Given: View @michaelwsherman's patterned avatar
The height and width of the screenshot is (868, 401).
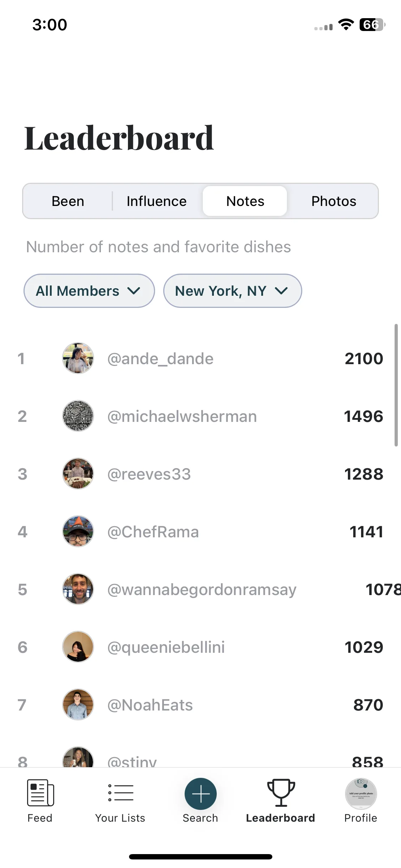Looking at the screenshot, I should [78, 416].
